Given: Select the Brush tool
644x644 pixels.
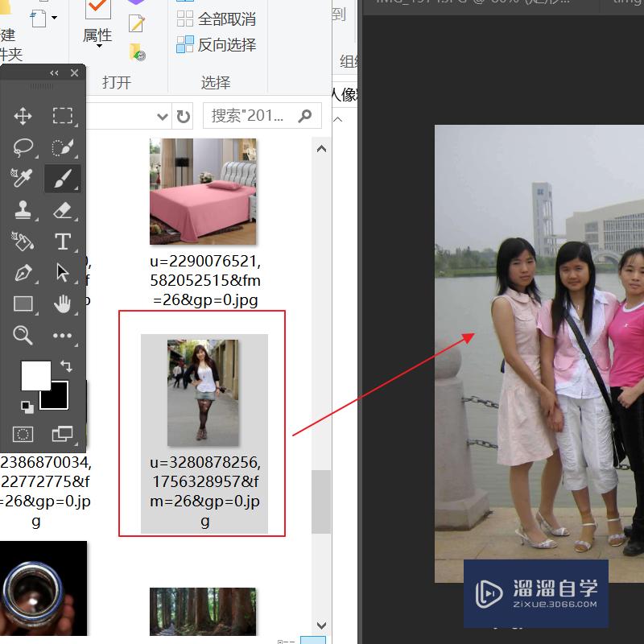Looking at the screenshot, I should click(62, 178).
